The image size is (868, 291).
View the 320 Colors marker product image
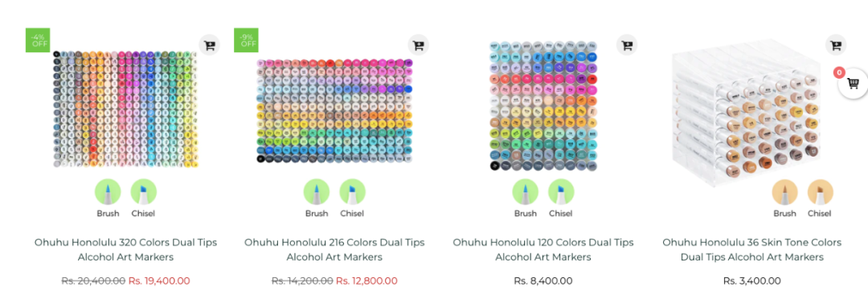point(125,109)
